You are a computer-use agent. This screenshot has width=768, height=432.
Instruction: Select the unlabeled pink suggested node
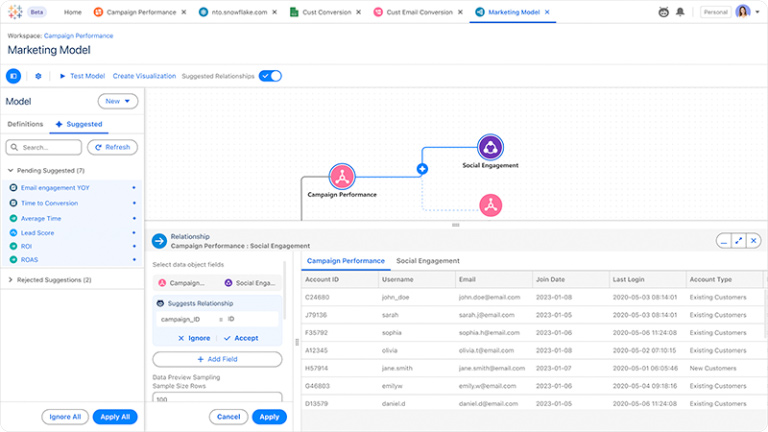[x=490, y=205]
